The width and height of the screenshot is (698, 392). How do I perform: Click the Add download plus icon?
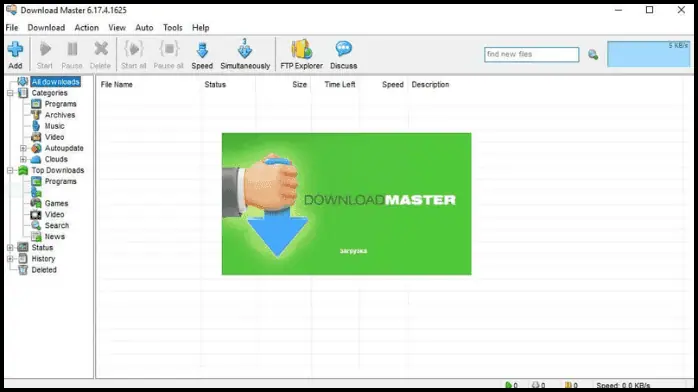click(x=15, y=49)
